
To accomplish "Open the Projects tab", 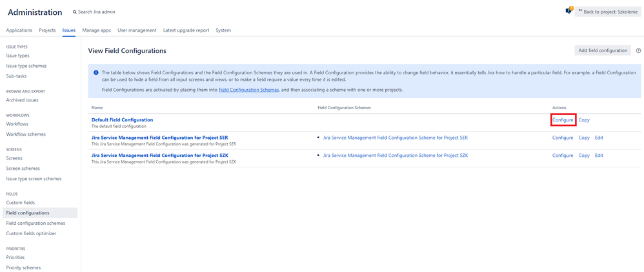I will coord(47,30).
